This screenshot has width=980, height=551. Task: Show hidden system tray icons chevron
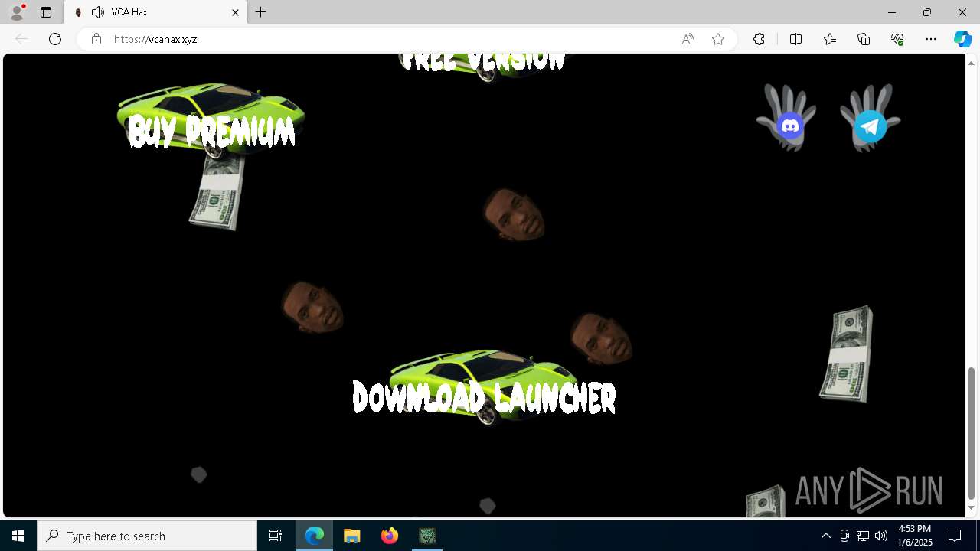[825, 536]
